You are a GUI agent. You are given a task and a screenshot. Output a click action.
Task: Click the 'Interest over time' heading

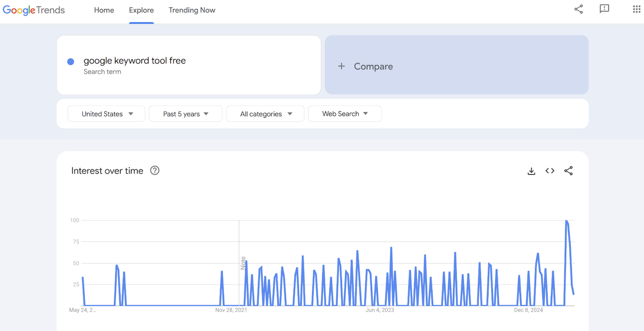coord(107,170)
